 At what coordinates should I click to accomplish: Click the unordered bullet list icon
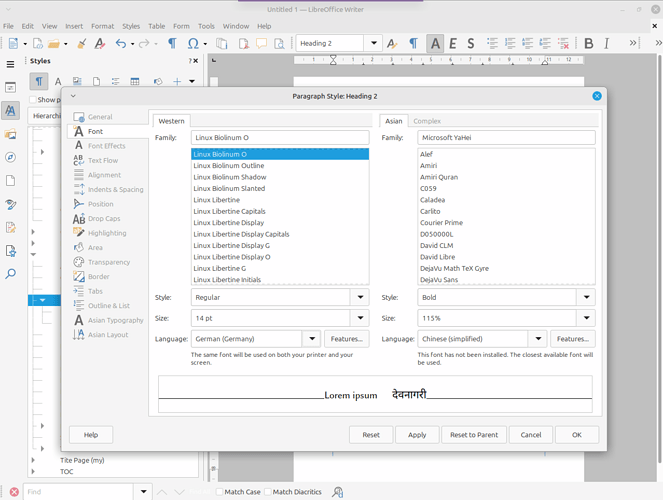pos(492,43)
